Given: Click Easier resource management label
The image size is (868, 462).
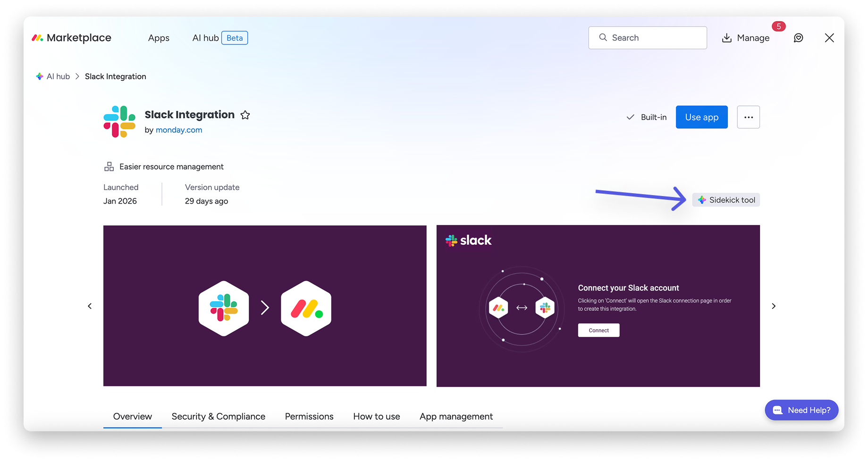Looking at the screenshot, I should click(171, 167).
